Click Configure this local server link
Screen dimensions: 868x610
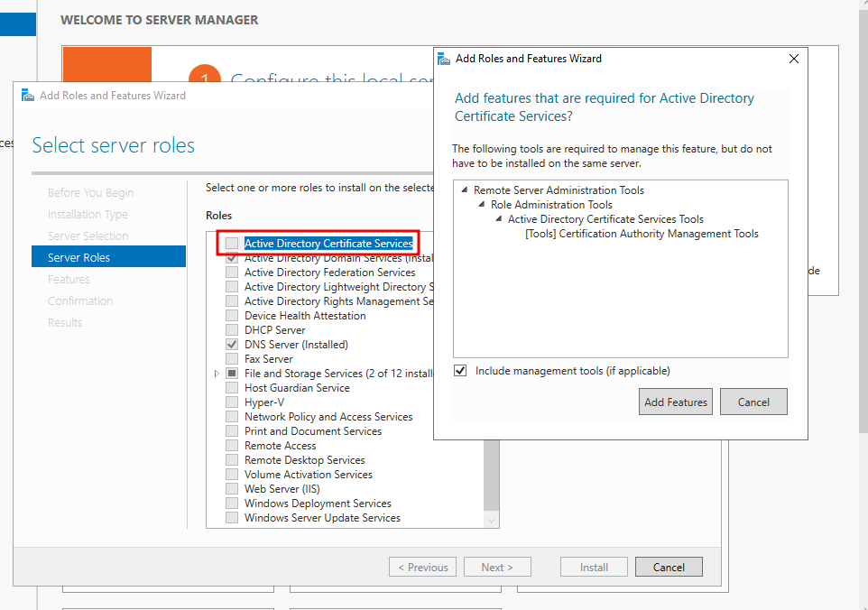click(331, 79)
